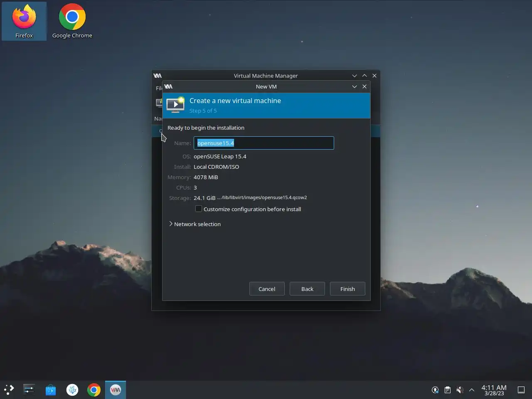Viewport: 532px width, 399px height.
Task: Click storage path ending opensuse15.4.qcow2
Action: (262, 197)
